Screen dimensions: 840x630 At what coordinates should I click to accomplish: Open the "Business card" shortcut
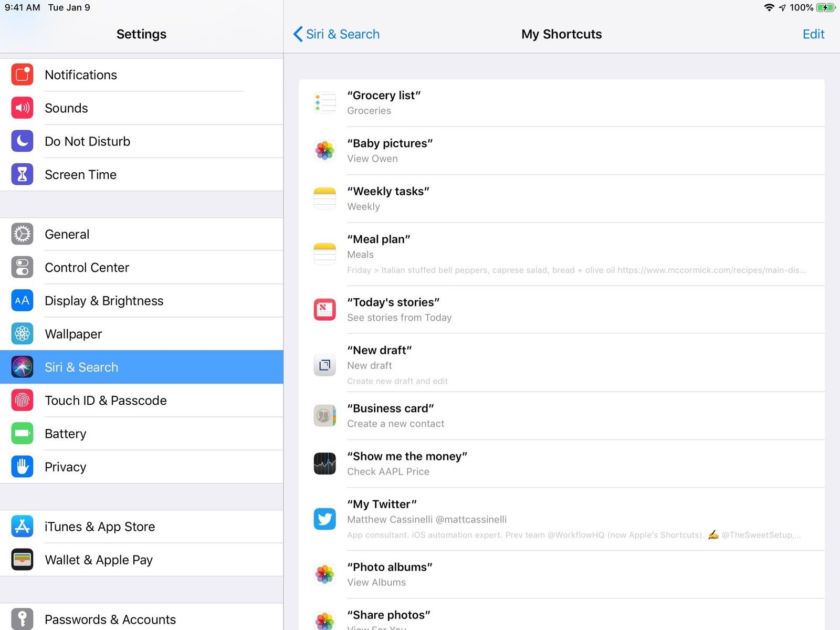[562, 416]
